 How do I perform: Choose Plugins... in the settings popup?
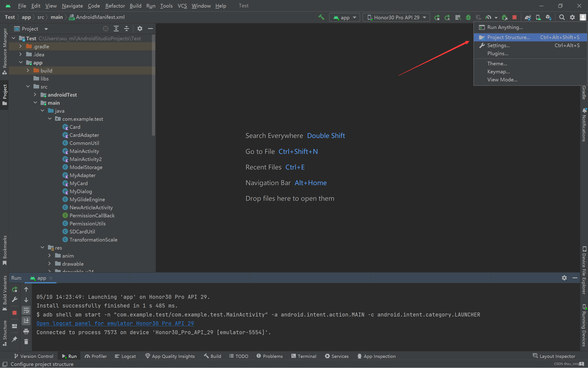530,53
